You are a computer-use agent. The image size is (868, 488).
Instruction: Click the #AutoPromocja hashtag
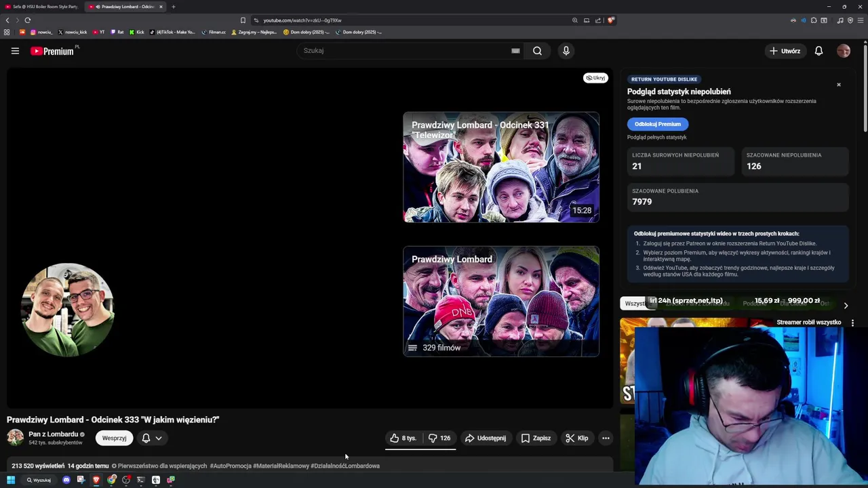click(x=231, y=466)
